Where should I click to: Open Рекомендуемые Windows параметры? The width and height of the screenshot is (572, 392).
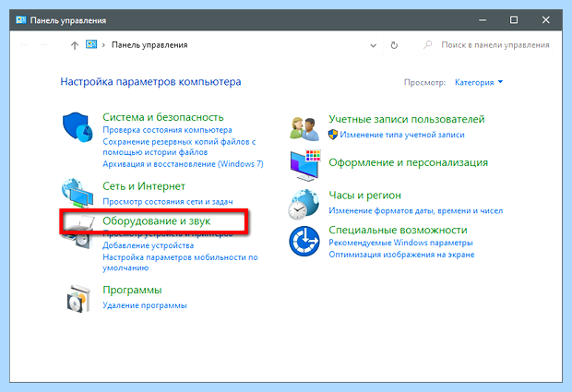point(401,243)
